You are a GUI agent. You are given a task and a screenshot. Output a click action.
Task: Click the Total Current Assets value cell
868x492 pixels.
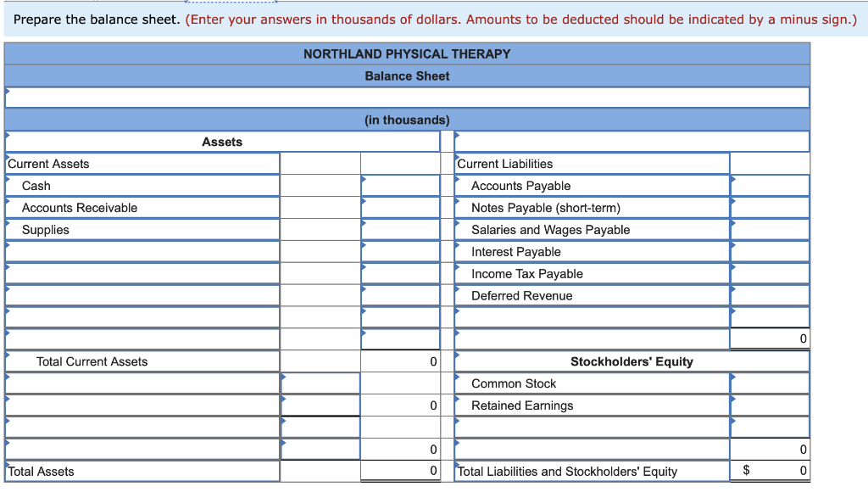point(400,361)
